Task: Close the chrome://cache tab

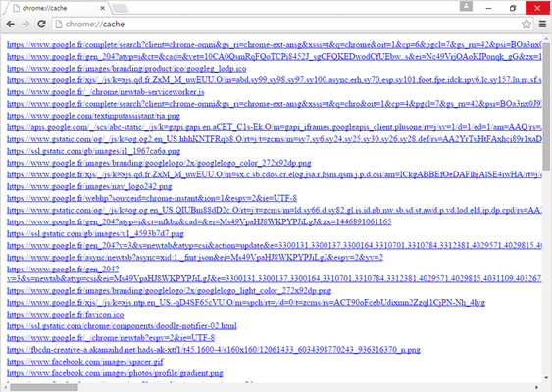Action: [x=102, y=8]
